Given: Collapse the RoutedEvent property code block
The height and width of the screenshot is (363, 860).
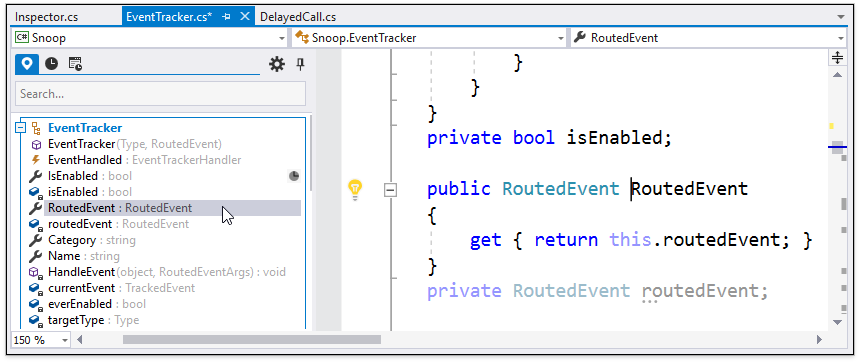Looking at the screenshot, I should pyautogui.click(x=390, y=190).
